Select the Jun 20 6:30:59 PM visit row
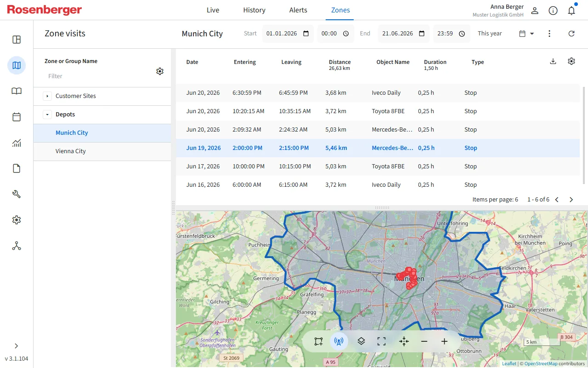Screen dimensions: 588x368 click(378, 93)
